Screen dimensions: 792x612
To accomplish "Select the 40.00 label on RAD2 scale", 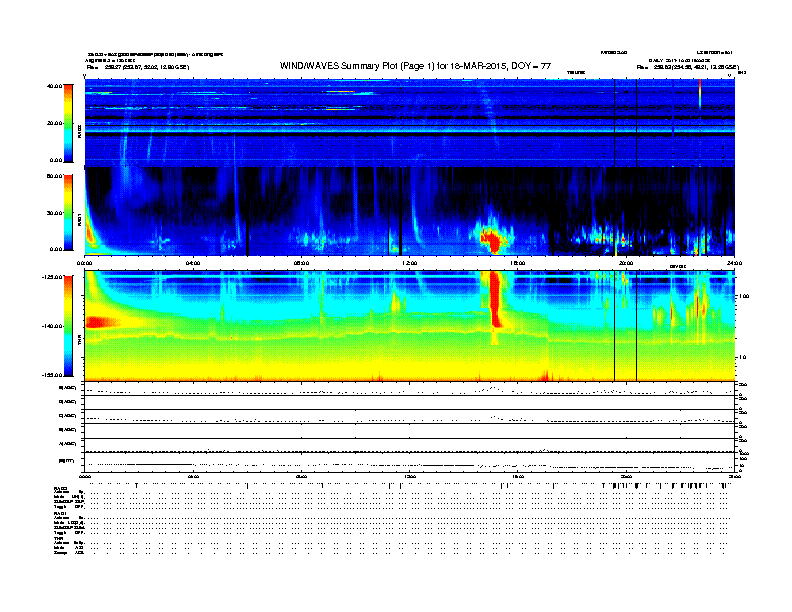I will tap(54, 86).
